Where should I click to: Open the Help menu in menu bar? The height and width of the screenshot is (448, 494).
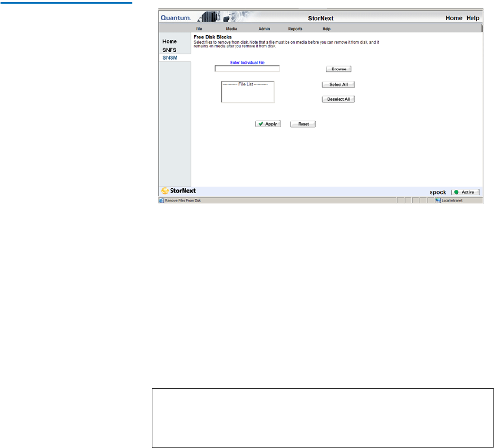326,28
